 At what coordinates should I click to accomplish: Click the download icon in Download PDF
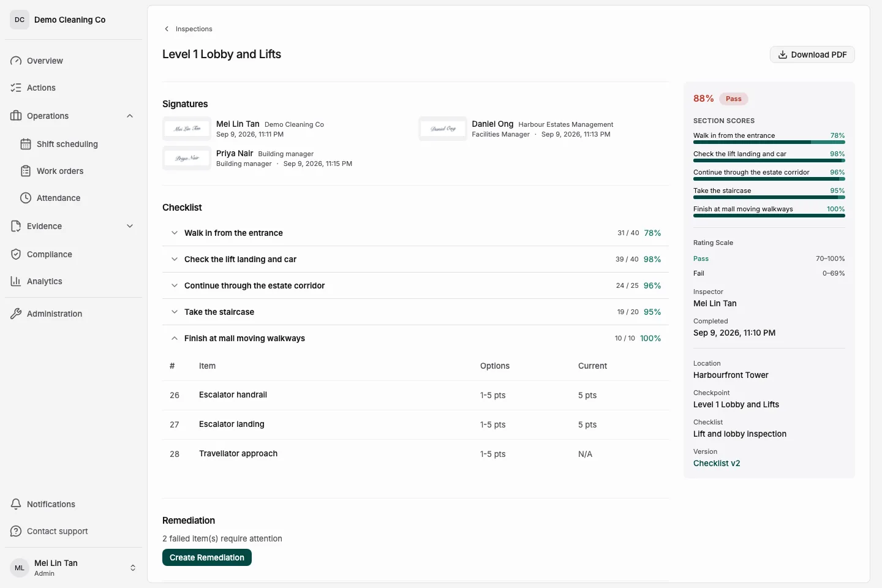tap(783, 55)
